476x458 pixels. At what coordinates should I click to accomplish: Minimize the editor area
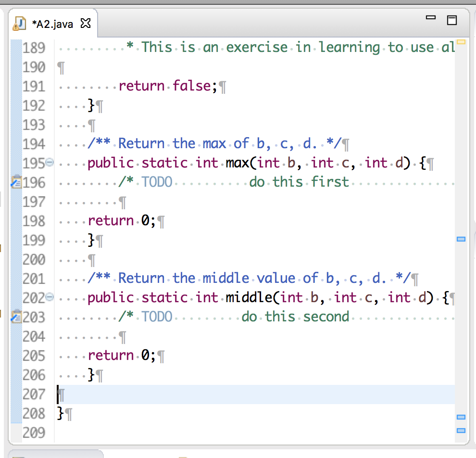pos(431,18)
